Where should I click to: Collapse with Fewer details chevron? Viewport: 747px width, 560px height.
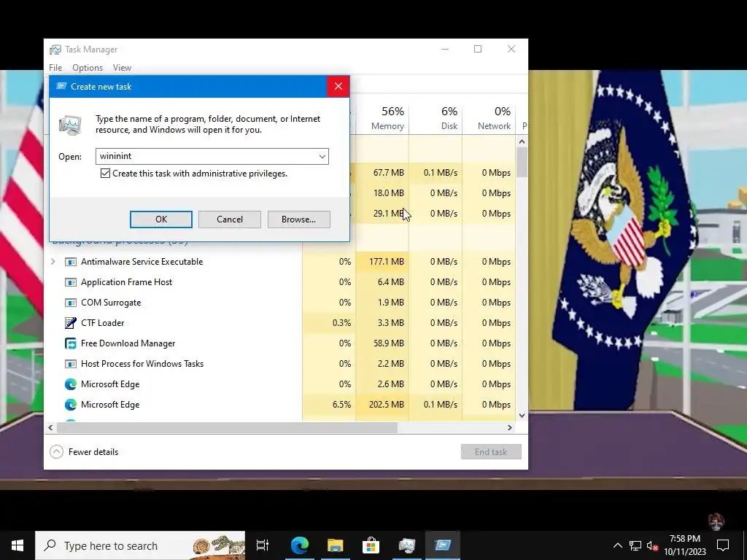56,452
